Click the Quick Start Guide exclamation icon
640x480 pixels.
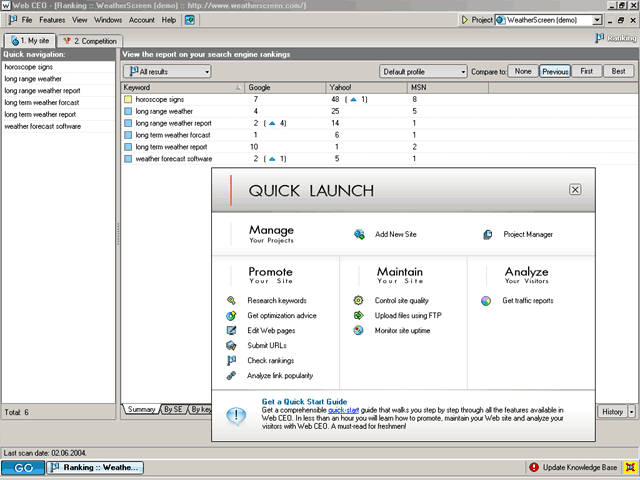click(x=236, y=416)
